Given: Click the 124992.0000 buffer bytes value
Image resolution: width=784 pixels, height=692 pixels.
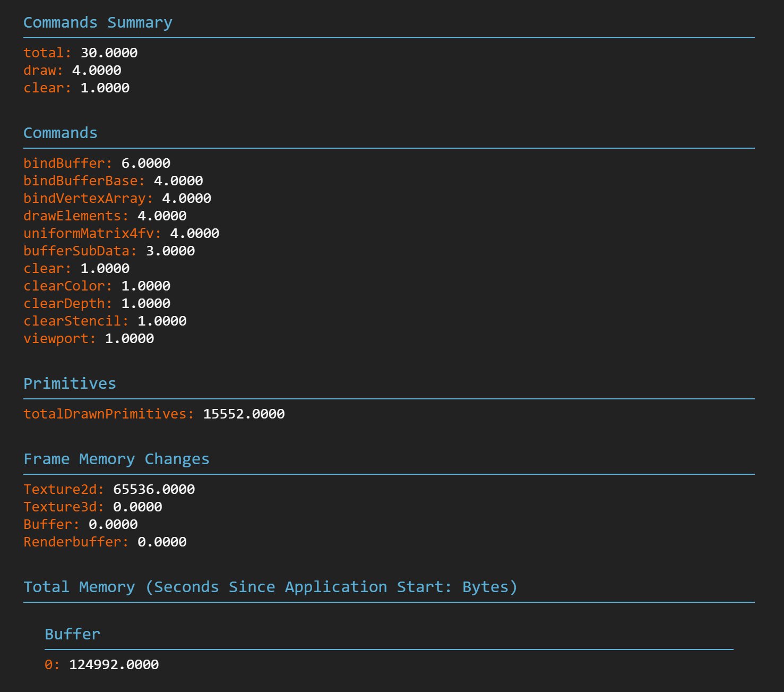Looking at the screenshot, I should (114, 665).
